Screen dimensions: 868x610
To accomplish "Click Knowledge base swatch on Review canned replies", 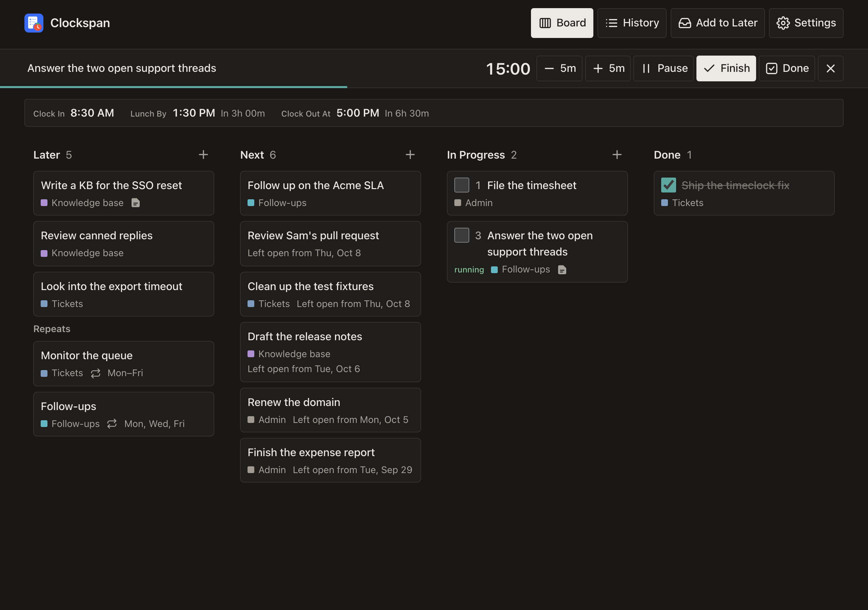I will click(44, 253).
